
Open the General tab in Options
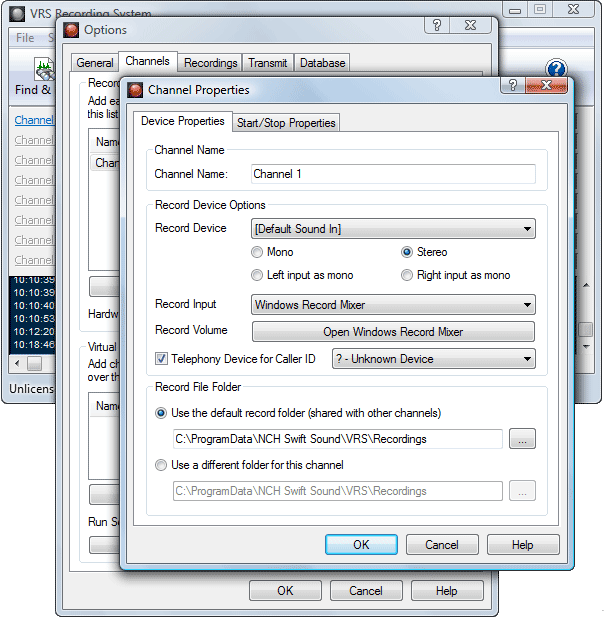click(x=95, y=63)
